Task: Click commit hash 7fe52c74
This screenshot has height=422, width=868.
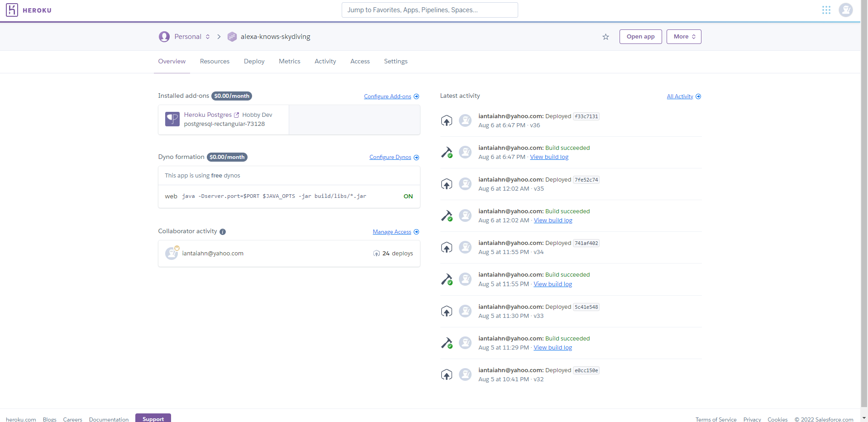Action: [587, 180]
